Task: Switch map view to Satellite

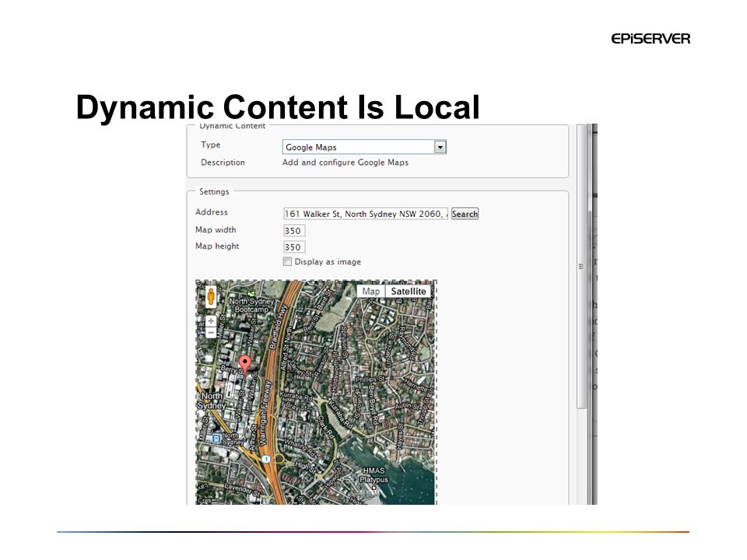Action: click(409, 292)
